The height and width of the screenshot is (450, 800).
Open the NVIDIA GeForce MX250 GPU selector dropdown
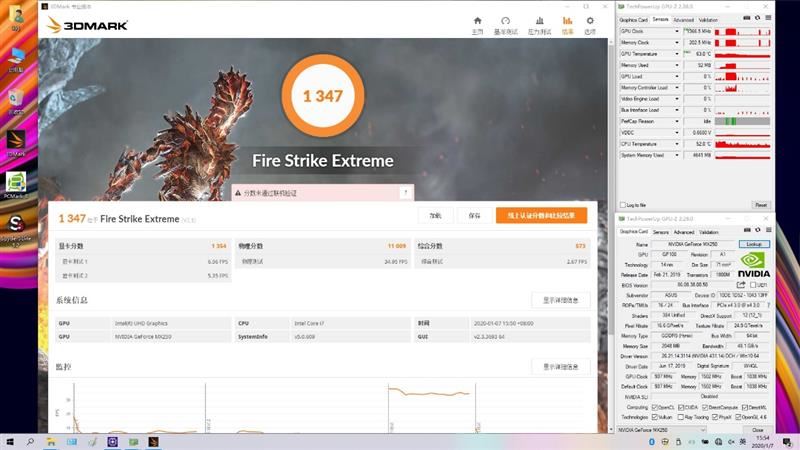pyautogui.click(x=663, y=430)
